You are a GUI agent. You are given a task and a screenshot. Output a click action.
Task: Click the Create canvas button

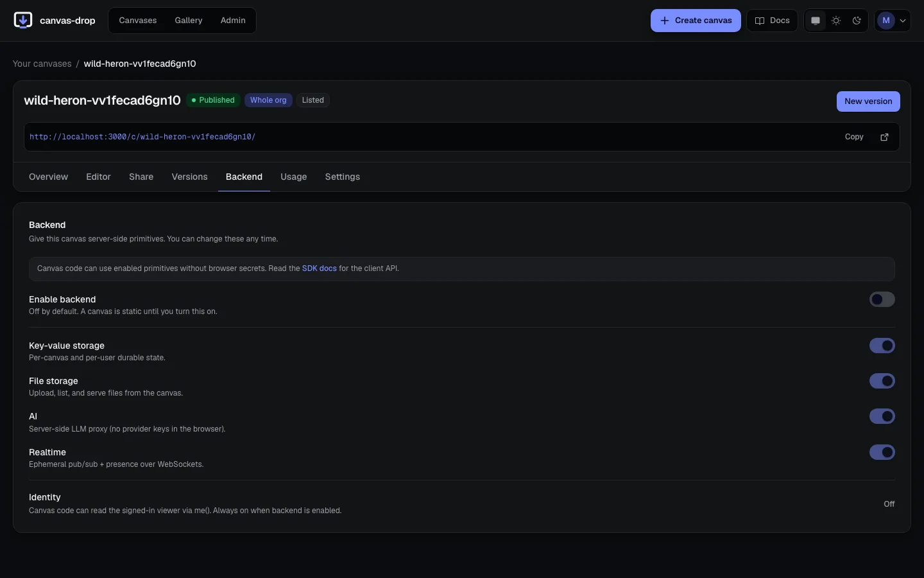[696, 21]
